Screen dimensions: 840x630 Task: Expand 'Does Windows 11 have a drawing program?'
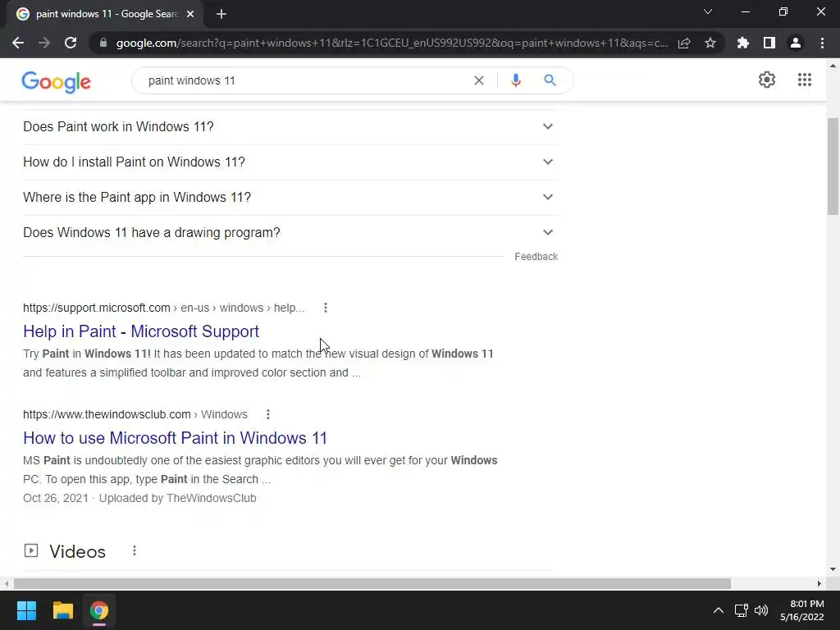coord(290,232)
